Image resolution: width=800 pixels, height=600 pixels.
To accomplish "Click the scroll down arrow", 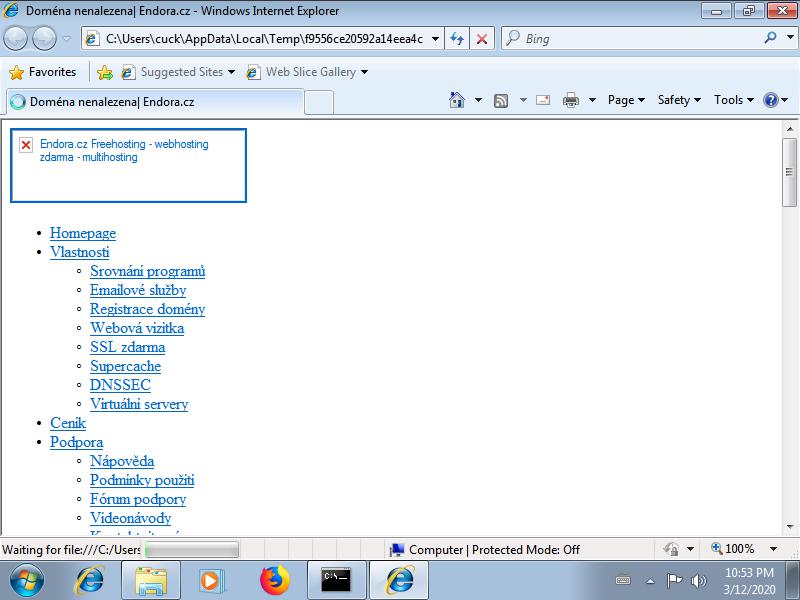I will [x=789, y=527].
